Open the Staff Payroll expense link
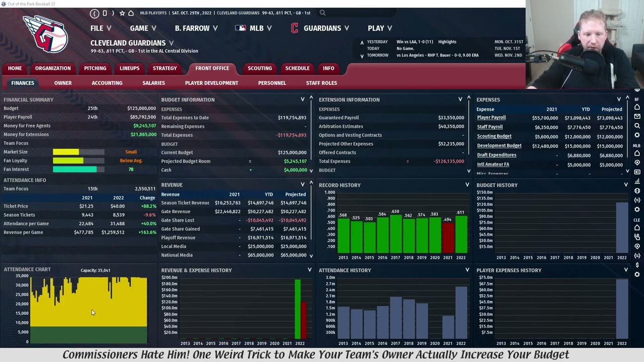Viewport: 644px width, 362px height. [x=490, y=127]
